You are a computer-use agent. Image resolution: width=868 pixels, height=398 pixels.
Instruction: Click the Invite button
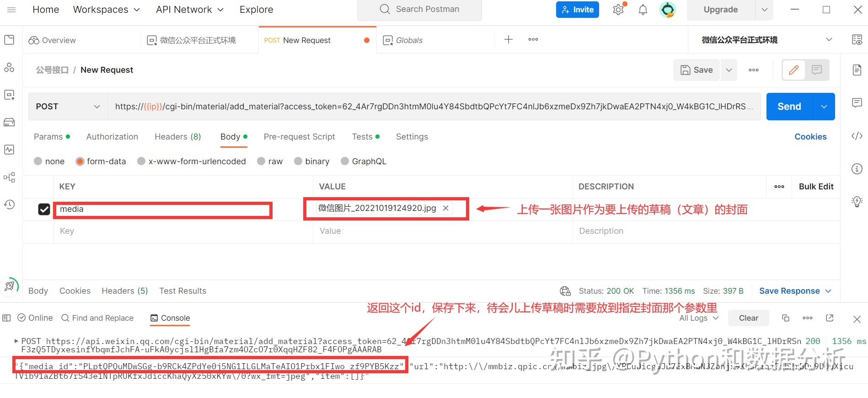[578, 10]
